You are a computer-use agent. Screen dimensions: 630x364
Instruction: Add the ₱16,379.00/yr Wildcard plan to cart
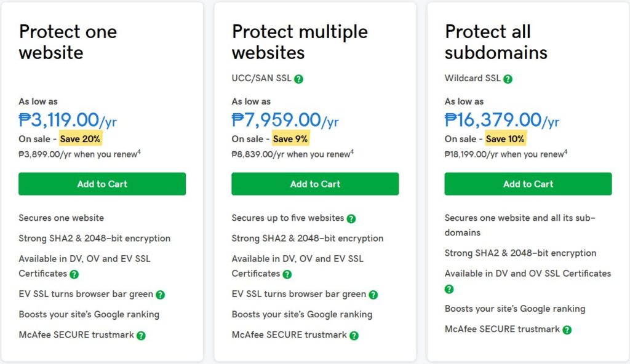point(528,184)
